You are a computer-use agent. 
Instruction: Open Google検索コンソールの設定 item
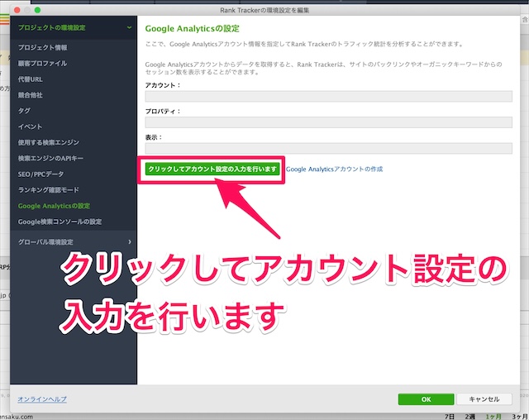click(x=60, y=222)
